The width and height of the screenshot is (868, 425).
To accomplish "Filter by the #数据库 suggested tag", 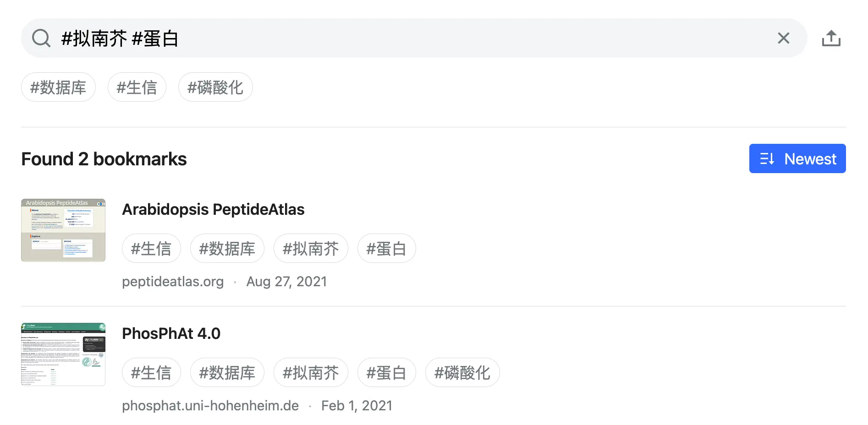I will [x=58, y=87].
